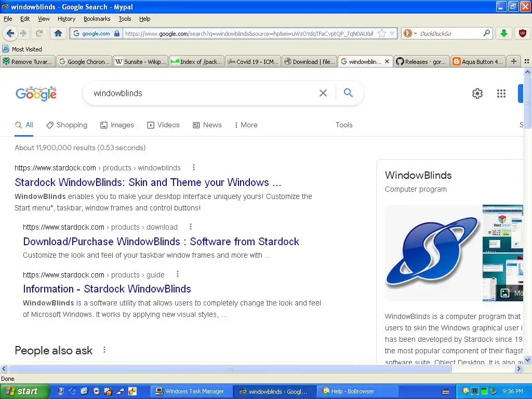Switch to the Index of /pack tab
Screen dimensions: 532x399
pos(197,61)
